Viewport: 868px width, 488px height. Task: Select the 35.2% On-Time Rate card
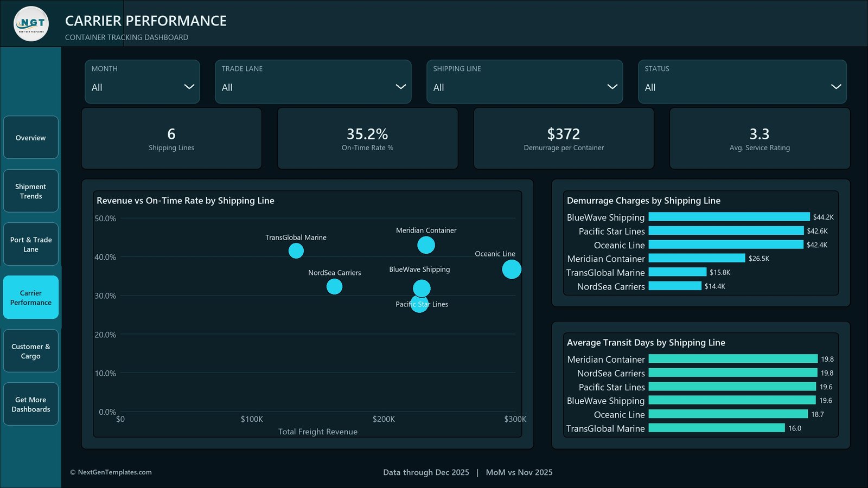(x=367, y=138)
